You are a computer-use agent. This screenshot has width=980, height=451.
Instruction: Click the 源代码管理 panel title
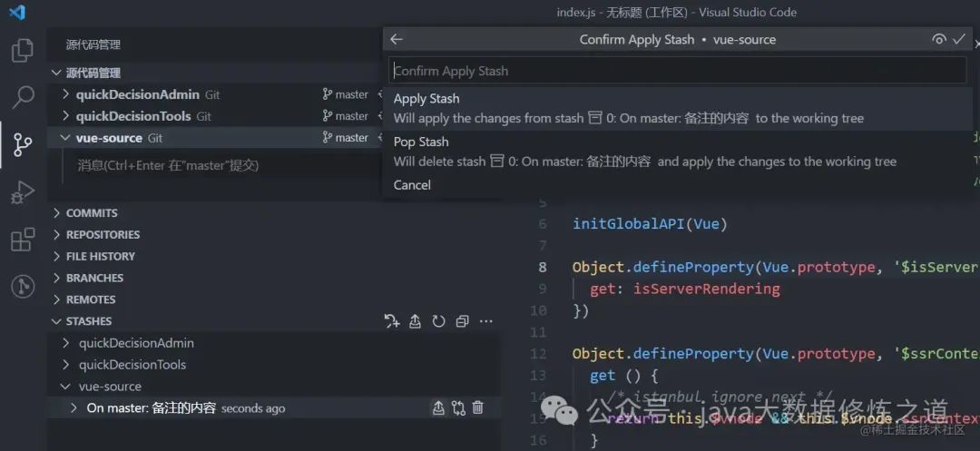pyautogui.click(x=93, y=45)
